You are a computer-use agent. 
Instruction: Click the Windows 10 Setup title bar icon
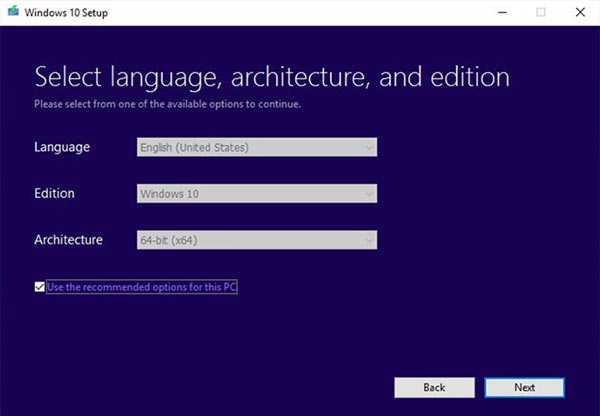(12, 12)
